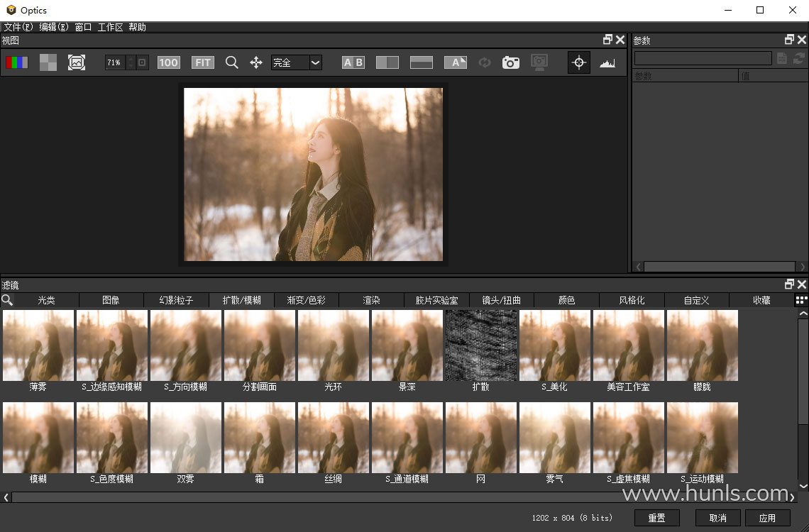Show the histogram
The image size is (809, 532).
pos(607,62)
